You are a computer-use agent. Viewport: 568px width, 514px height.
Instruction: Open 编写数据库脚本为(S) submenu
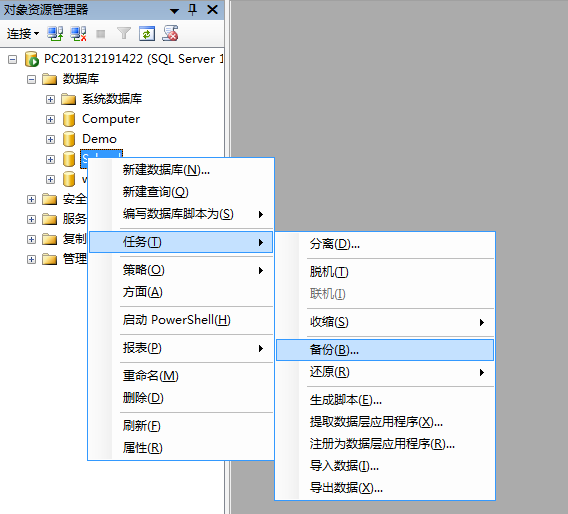[181, 214]
